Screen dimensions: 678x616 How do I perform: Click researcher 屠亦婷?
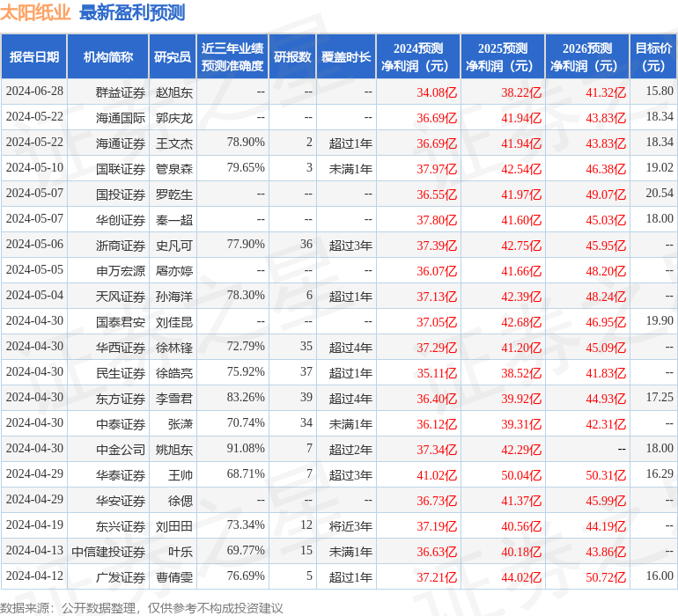pos(174,271)
